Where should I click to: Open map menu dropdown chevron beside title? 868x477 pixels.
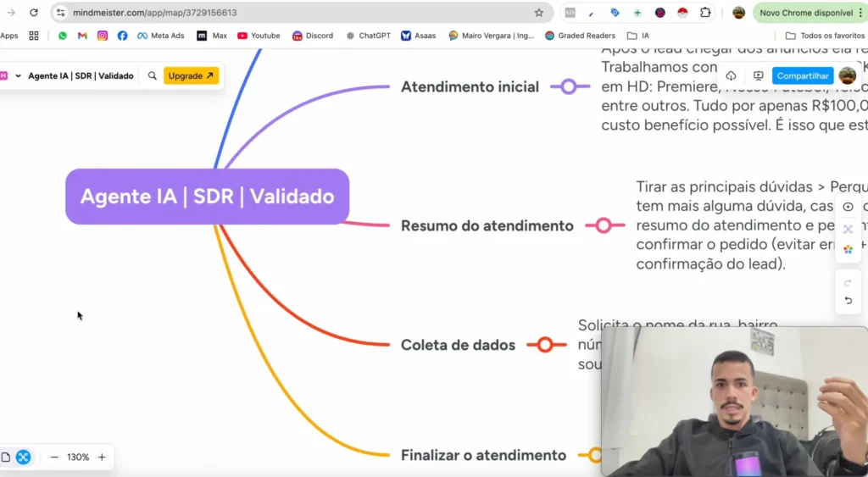coord(18,75)
